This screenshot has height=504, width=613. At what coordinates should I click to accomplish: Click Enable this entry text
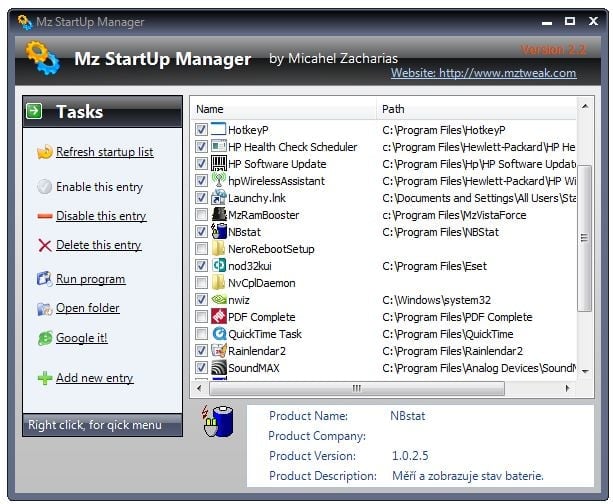(100, 187)
